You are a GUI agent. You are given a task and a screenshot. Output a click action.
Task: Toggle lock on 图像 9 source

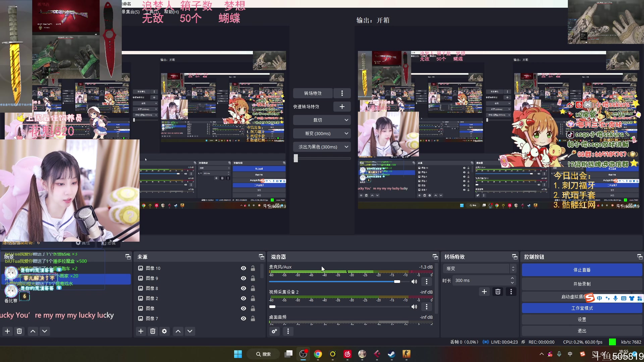(x=253, y=278)
